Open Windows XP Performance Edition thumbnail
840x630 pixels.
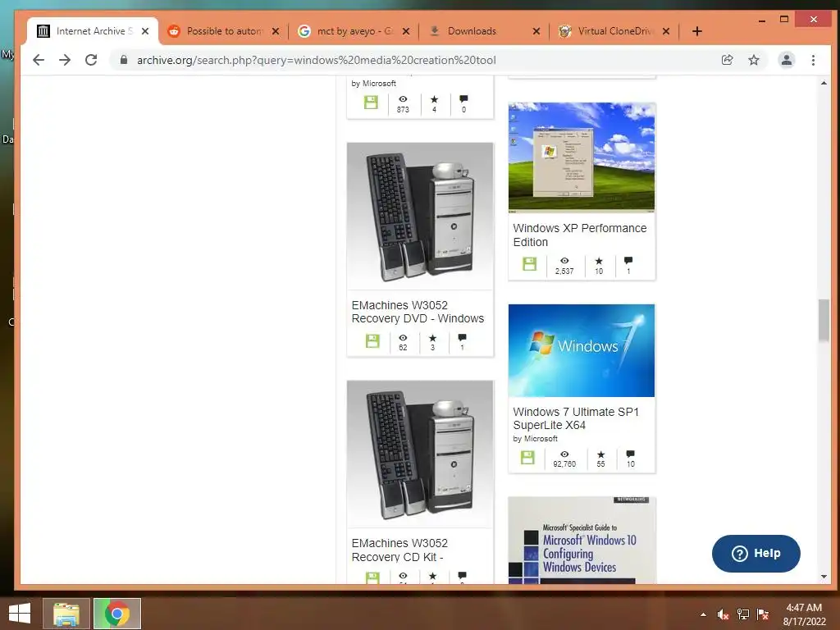click(582, 157)
